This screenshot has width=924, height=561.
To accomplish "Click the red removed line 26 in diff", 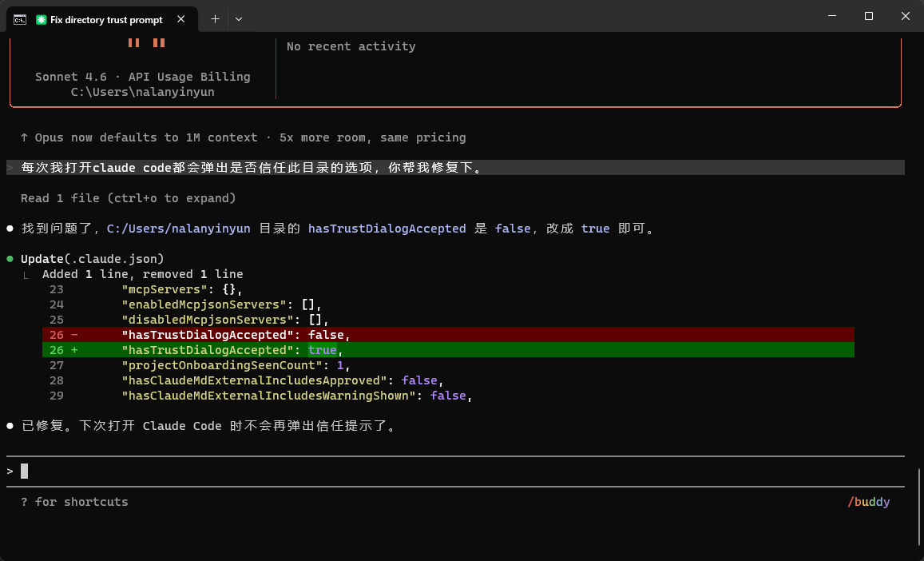I will [x=447, y=335].
